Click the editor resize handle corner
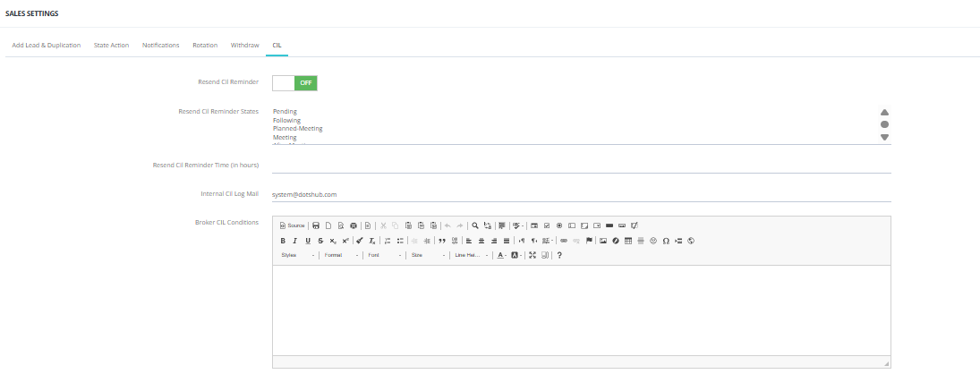 (x=886, y=362)
